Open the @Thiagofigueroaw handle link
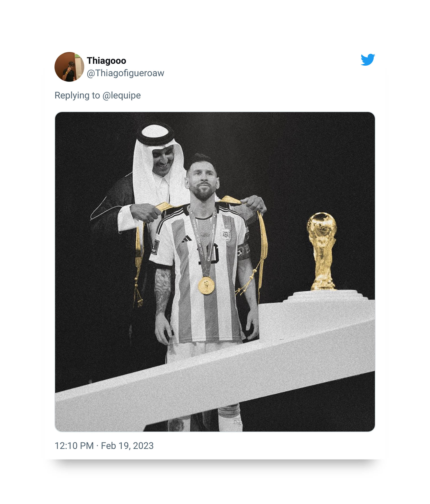Viewport: 430px width, 504px height. click(x=125, y=73)
